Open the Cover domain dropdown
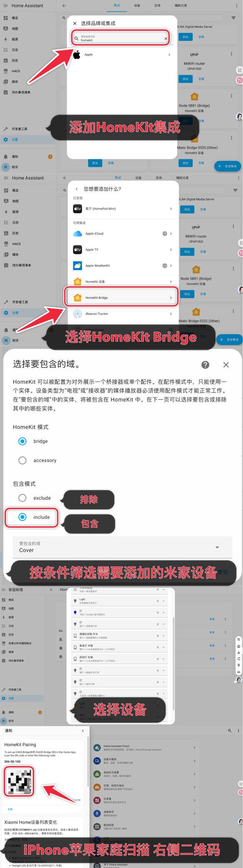The height and width of the screenshot is (868, 243). tap(122, 547)
